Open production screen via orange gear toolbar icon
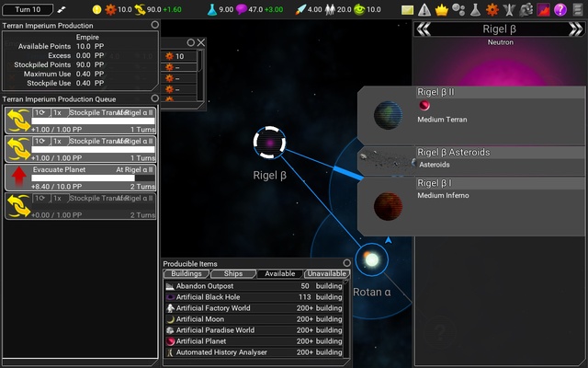 point(492,10)
